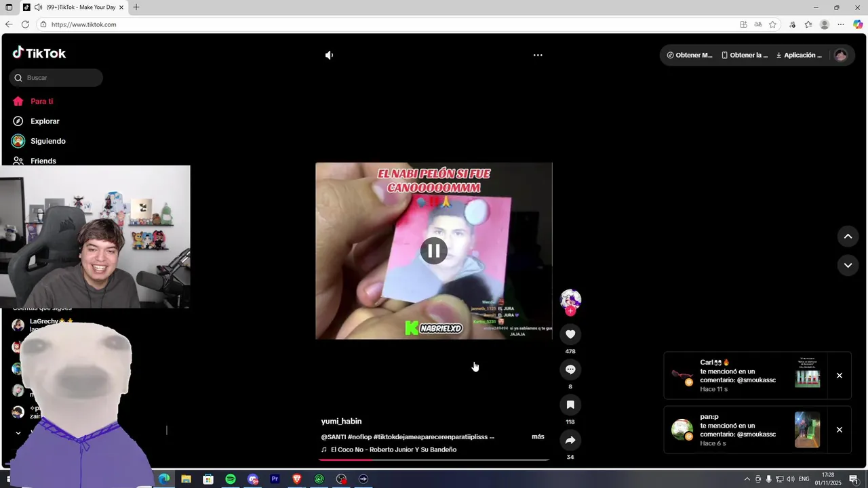
Task: Click the Obtener la... phone app button
Action: click(x=745, y=55)
